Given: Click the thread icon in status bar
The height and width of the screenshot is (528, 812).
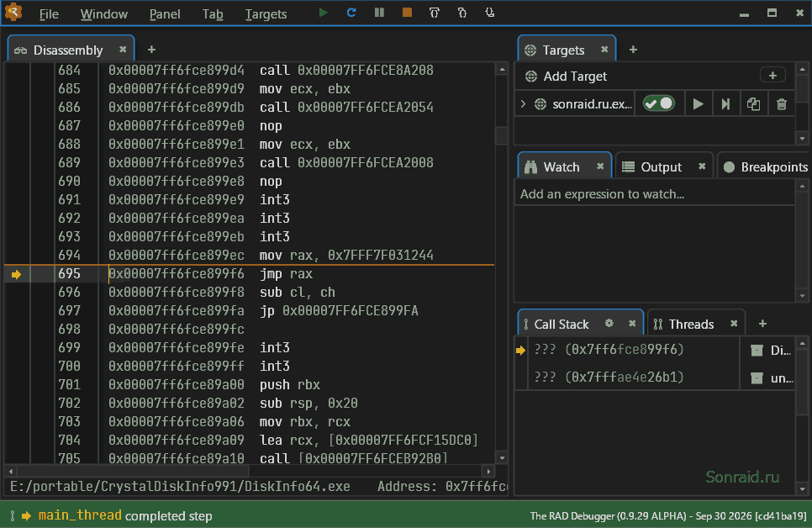Looking at the screenshot, I should tap(13, 515).
